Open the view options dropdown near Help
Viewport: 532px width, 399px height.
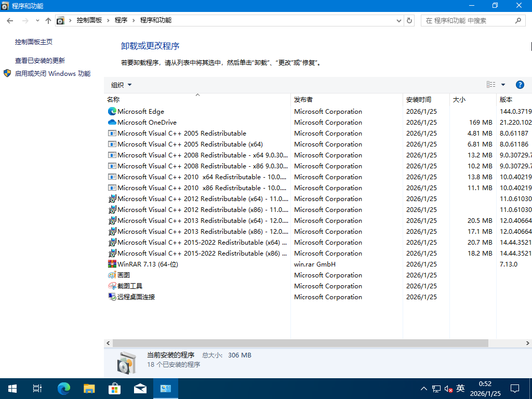point(502,84)
